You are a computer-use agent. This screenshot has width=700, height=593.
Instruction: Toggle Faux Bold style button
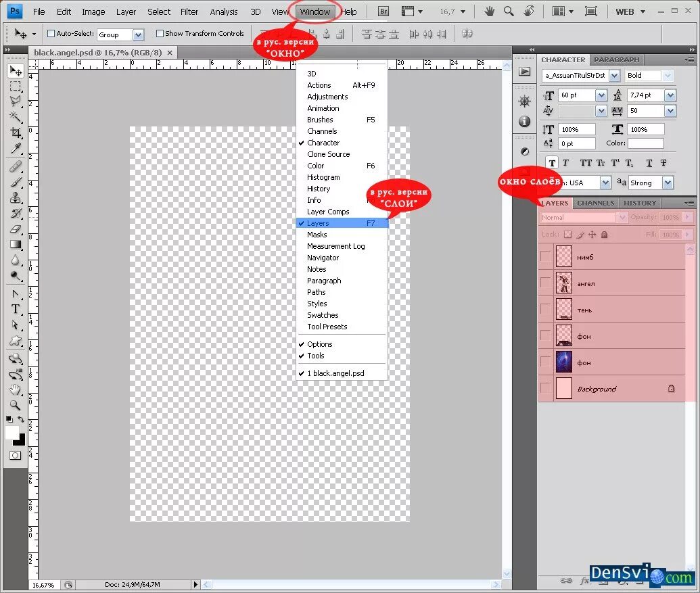tap(553, 163)
